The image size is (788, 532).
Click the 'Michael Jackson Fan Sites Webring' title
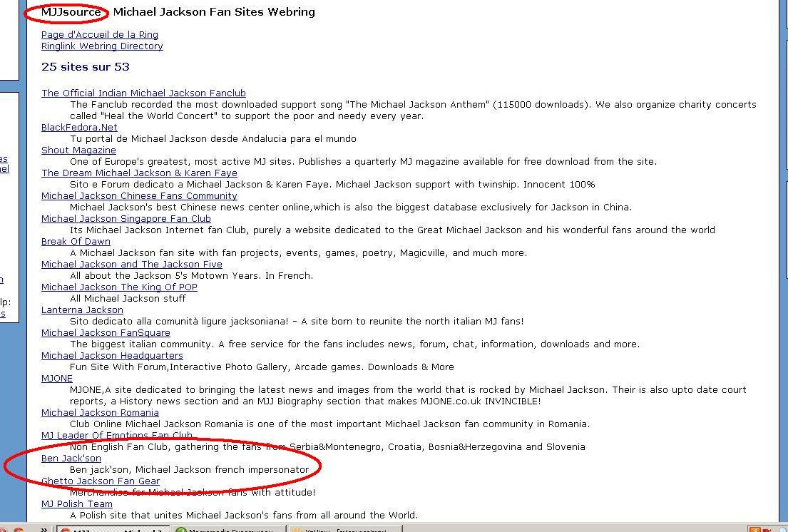click(214, 12)
